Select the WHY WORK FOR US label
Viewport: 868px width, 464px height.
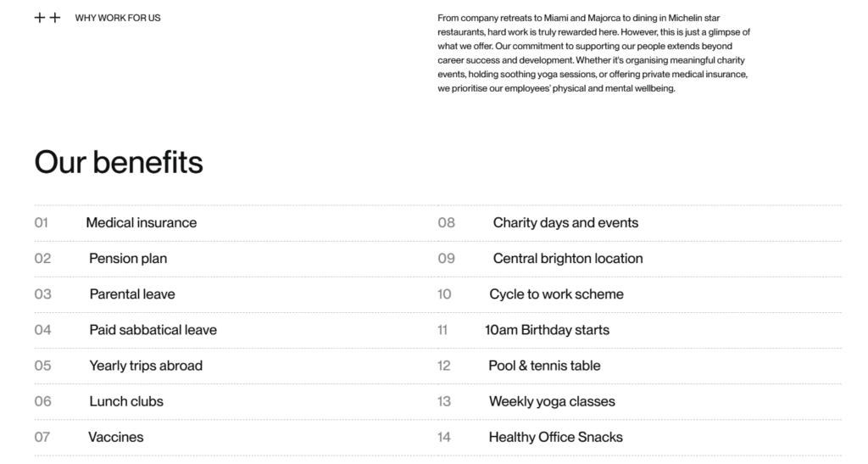tap(118, 18)
